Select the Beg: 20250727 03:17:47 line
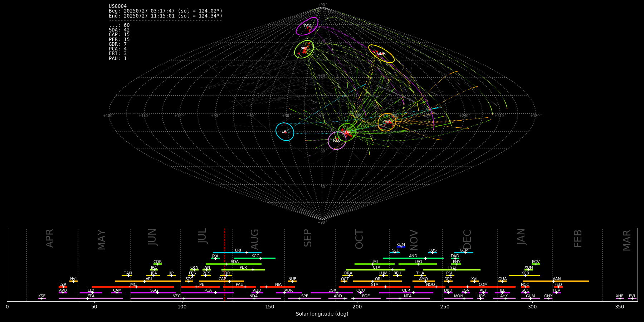This screenshot has width=644, height=322. click(166, 11)
